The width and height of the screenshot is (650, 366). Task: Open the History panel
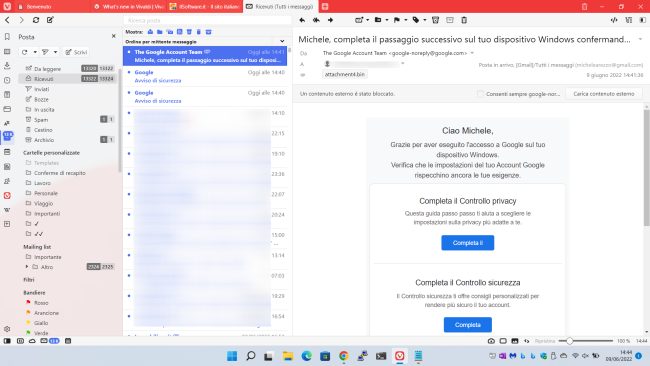point(7,80)
